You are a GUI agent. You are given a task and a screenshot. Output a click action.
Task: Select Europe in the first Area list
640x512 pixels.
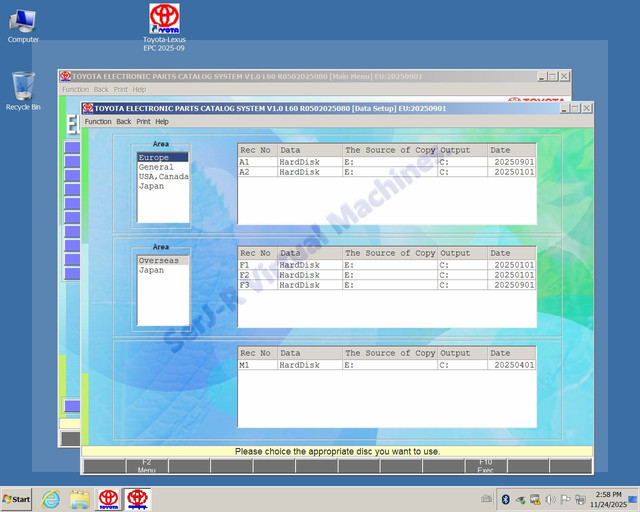pos(163,157)
